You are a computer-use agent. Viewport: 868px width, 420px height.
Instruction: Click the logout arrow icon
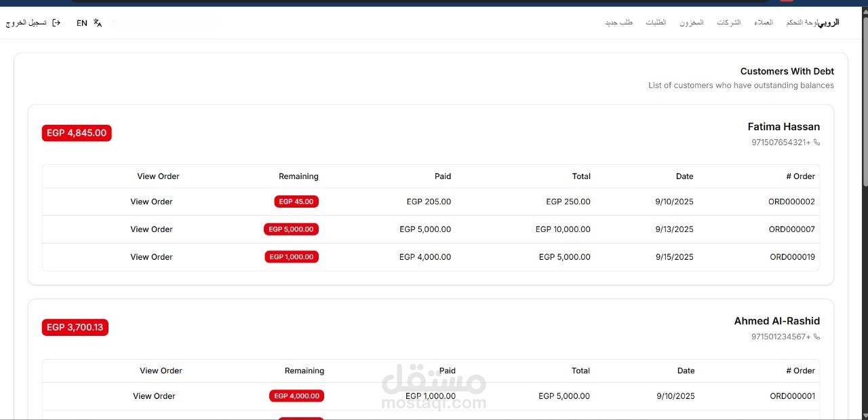pyautogui.click(x=56, y=23)
